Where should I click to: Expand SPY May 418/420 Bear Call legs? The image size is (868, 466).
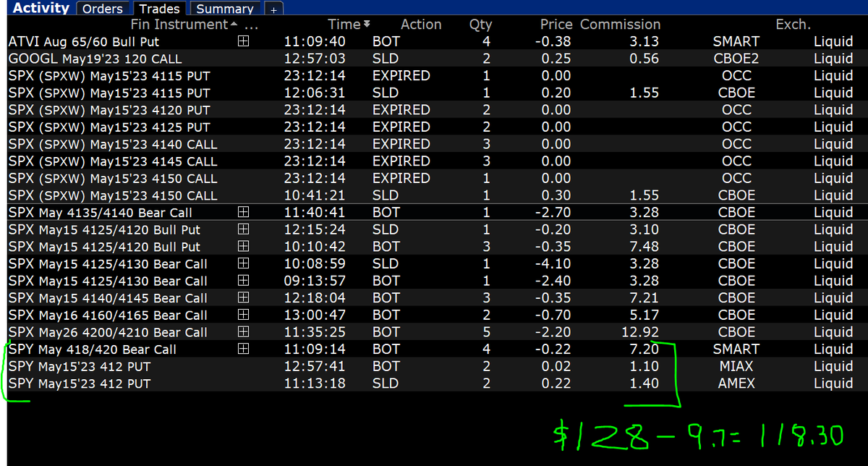[x=244, y=349]
